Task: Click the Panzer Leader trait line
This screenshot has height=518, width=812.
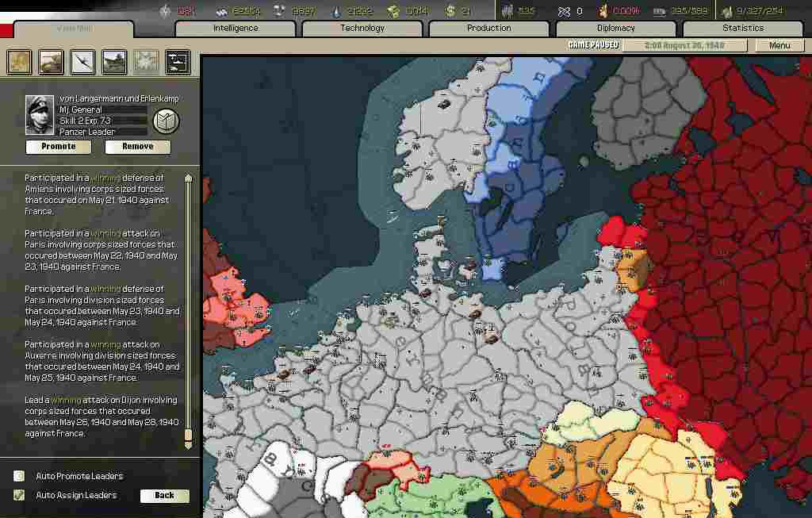Action: 86,132
